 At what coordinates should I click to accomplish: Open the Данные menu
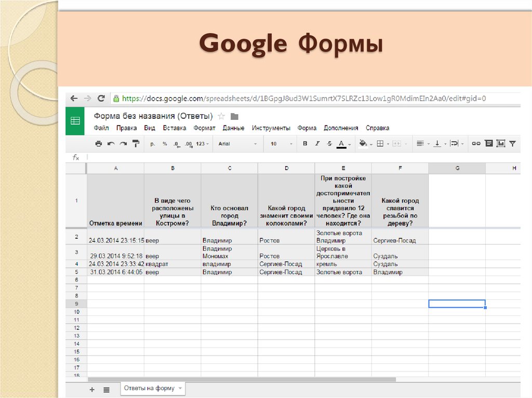[x=233, y=128]
